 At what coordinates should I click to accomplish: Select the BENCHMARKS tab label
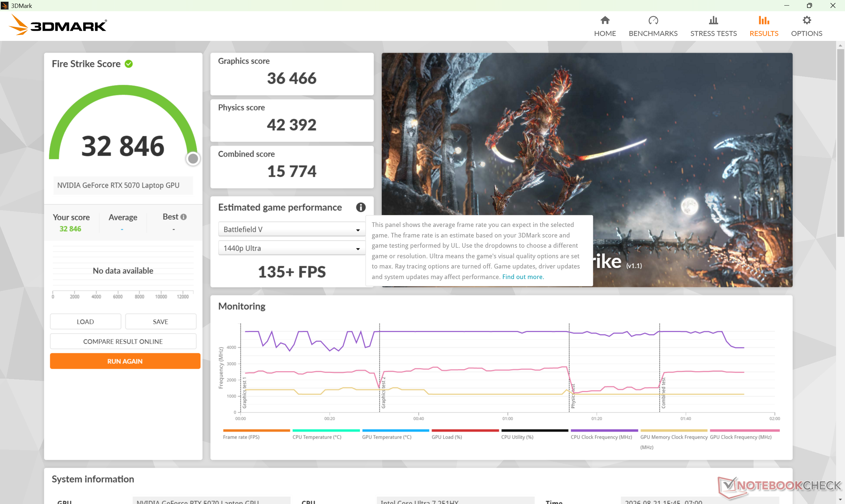653,33
